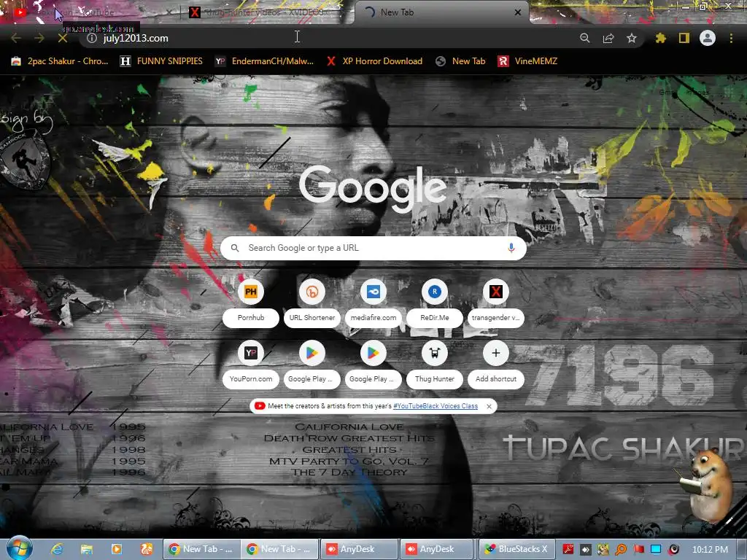Stop loading the page with the X button

point(63,38)
